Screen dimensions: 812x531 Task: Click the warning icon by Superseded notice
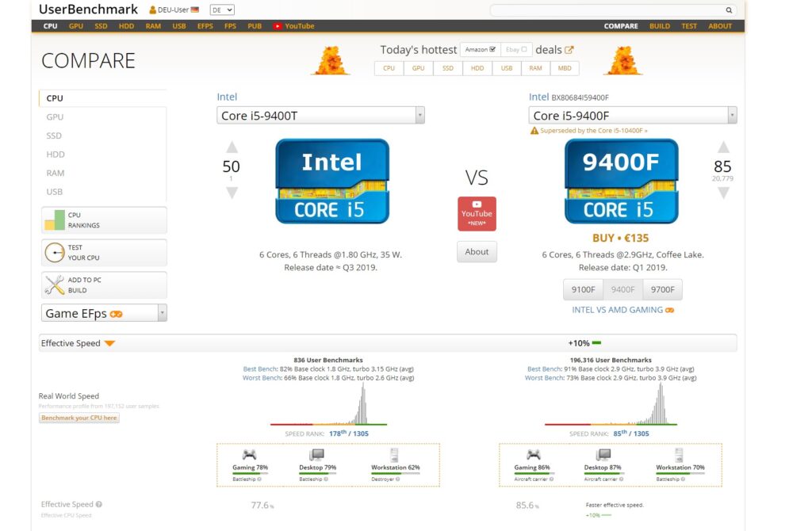click(534, 131)
